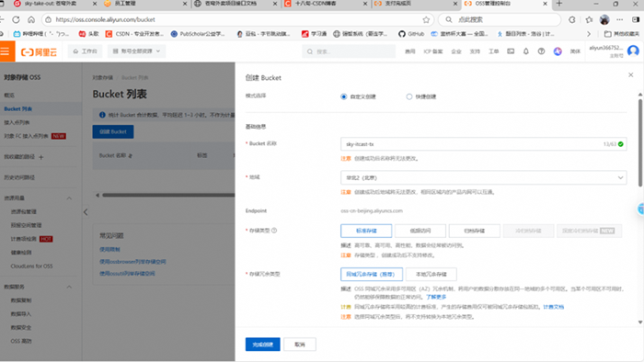Choose the Archive storage type option
Image resolution: width=644 pixels, height=362 pixels.
point(475,231)
